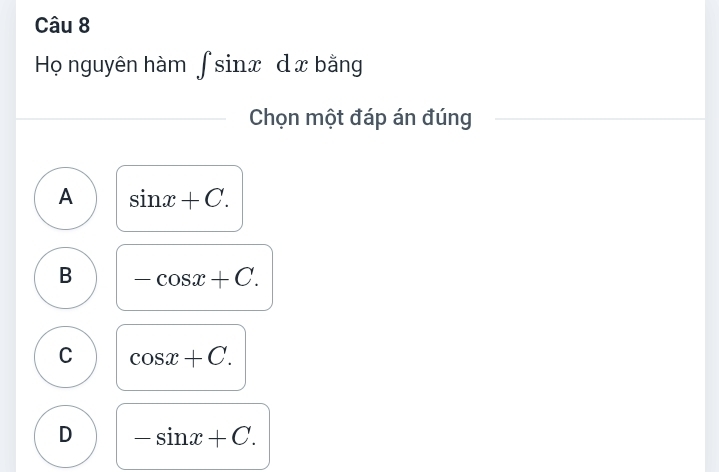Screen dimensions: 719x472
Task: Click the integral sign in the question
Action: point(203,67)
